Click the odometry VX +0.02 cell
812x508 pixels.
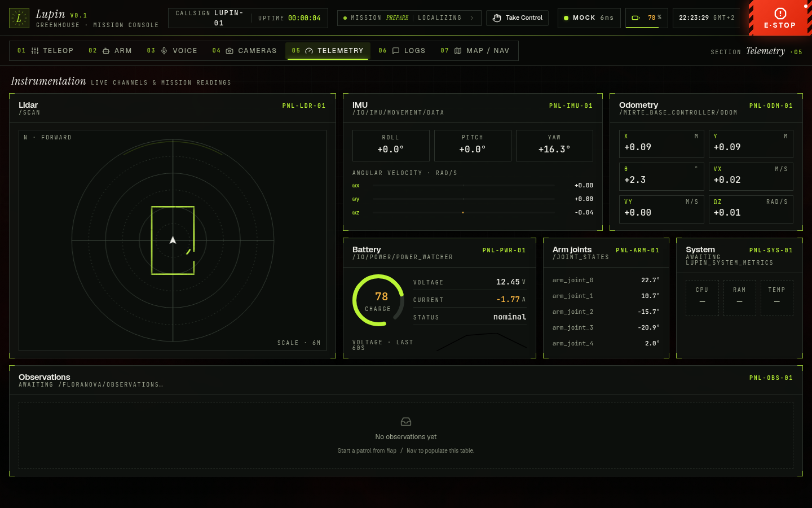pos(751,177)
